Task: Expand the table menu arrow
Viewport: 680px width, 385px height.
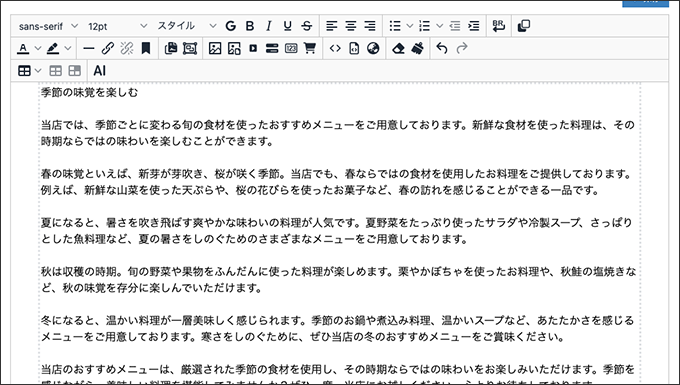Action: (x=38, y=71)
